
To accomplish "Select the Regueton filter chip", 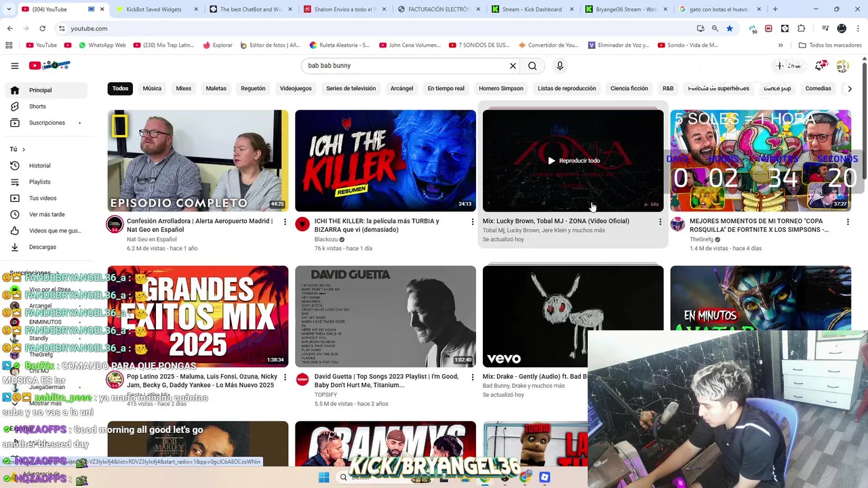I will click(x=253, y=89).
